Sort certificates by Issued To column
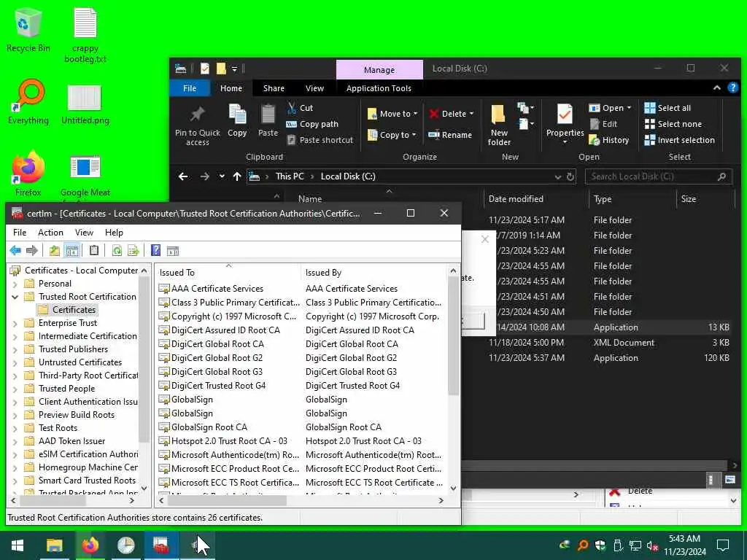Viewport: 747px width, 560px height. (228, 273)
